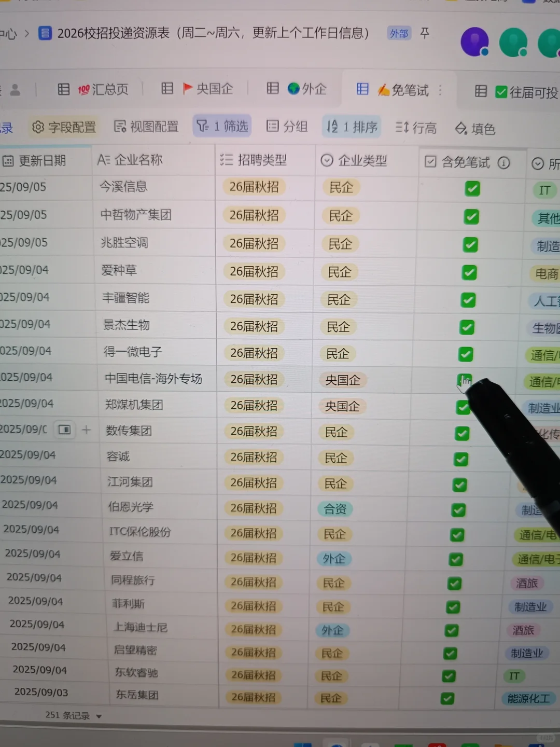
Task: Open the 往届可投 tab
Action: (517, 92)
